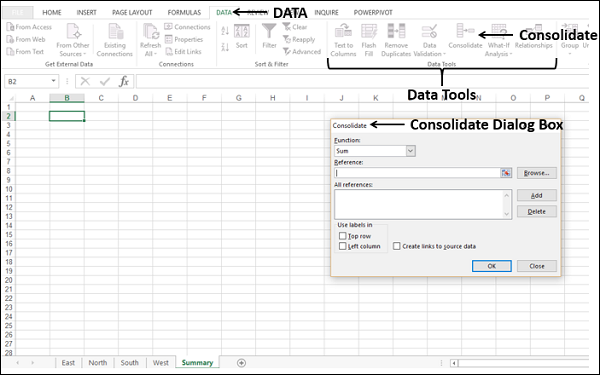Viewport: 600px width, 375px height.
Task: Open Advanced filter options
Action: [x=302, y=52]
